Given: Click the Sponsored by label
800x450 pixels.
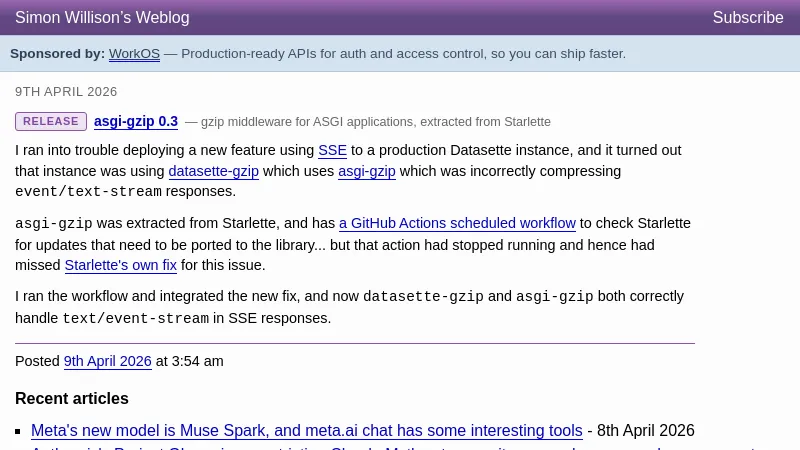Looking at the screenshot, I should [57, 54].
